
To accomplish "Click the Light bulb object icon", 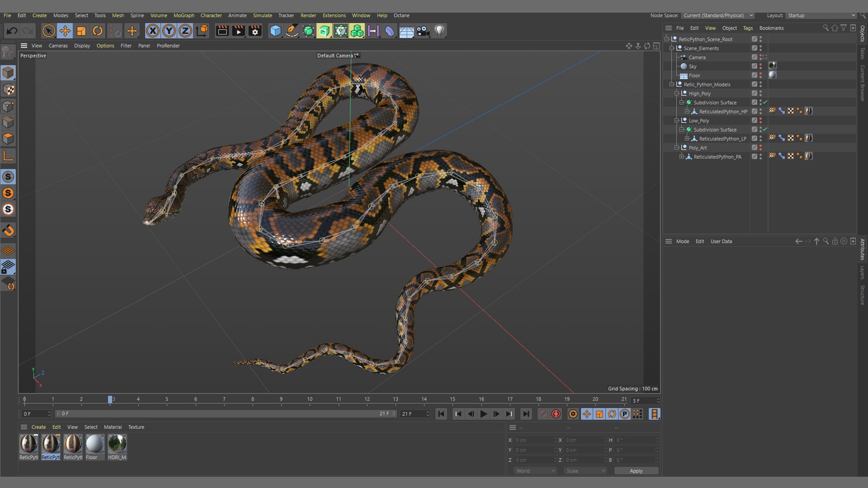I will (439, 31).
